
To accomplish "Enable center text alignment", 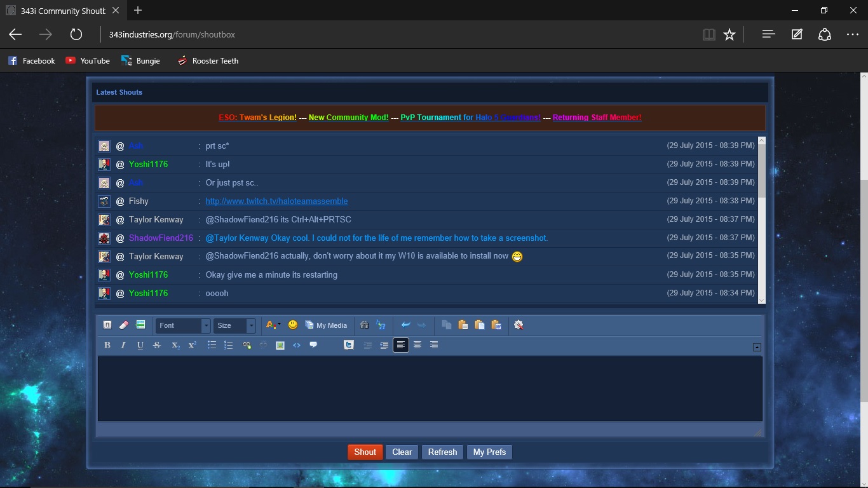I will pyautogui.click(x=417, y=345).
